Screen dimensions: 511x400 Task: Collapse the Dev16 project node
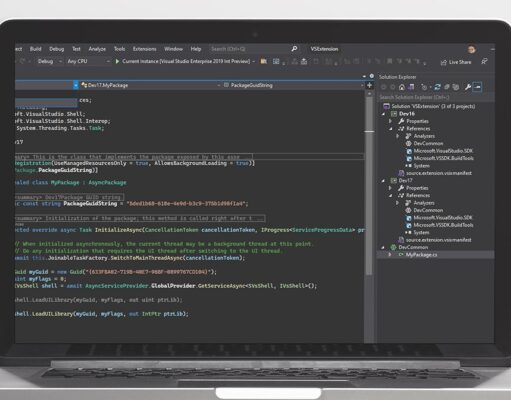pyautogui.click(x=384, y=114)
